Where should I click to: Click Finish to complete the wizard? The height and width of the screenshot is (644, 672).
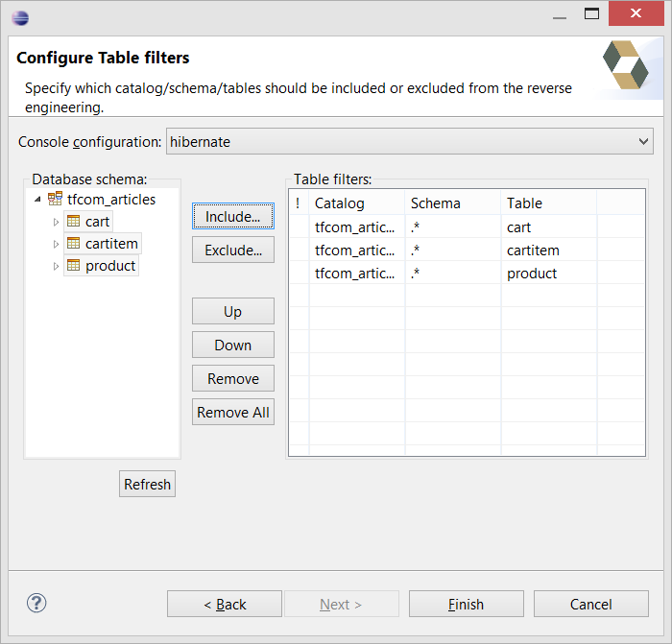pyautogui.click(x=466, y=604)
